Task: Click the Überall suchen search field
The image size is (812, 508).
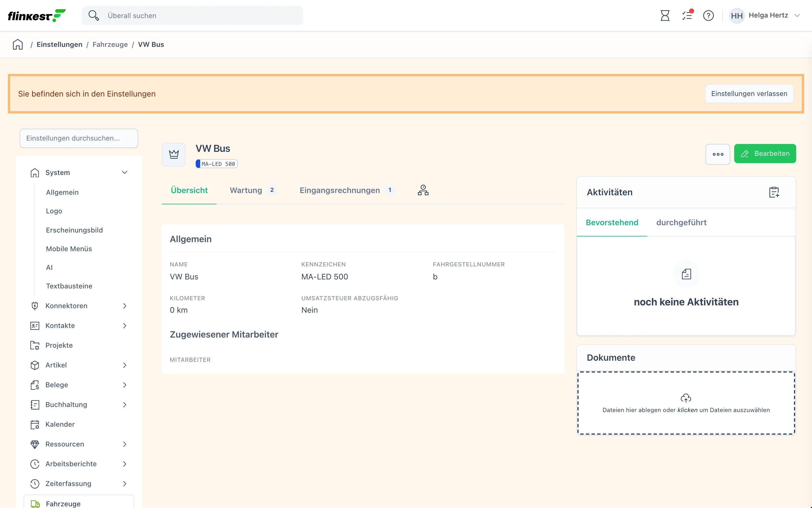Action: pyautogui.click(x=192, y=16)
